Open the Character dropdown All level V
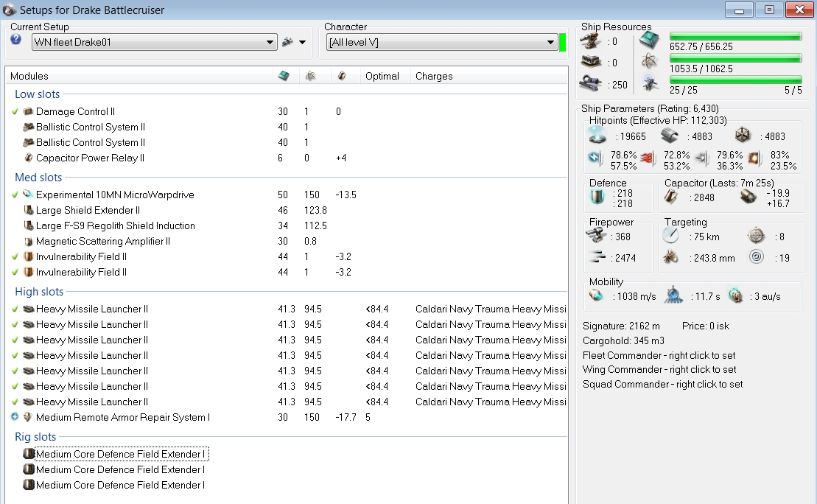817x504 pixels. pyautogui.click(x=442, y=42)
